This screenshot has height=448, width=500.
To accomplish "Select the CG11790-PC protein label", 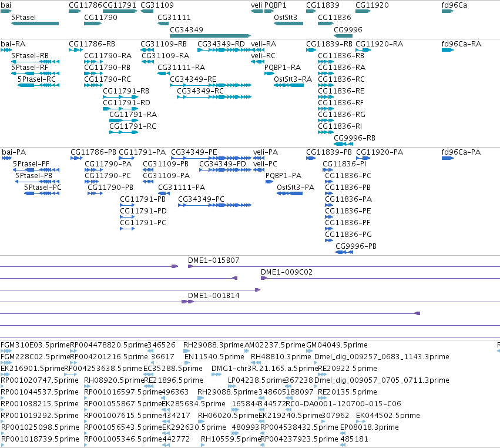I will point(108,176).
